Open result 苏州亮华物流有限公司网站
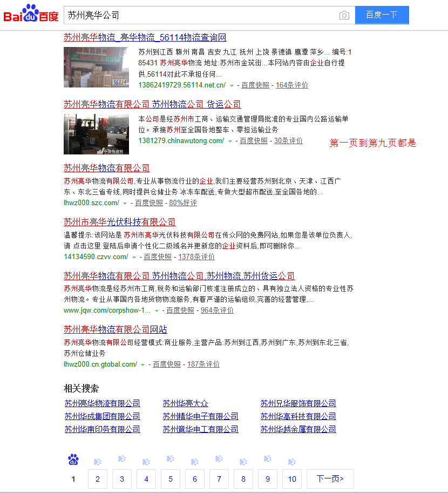448x493 pixels. click(x=116, y=329)
